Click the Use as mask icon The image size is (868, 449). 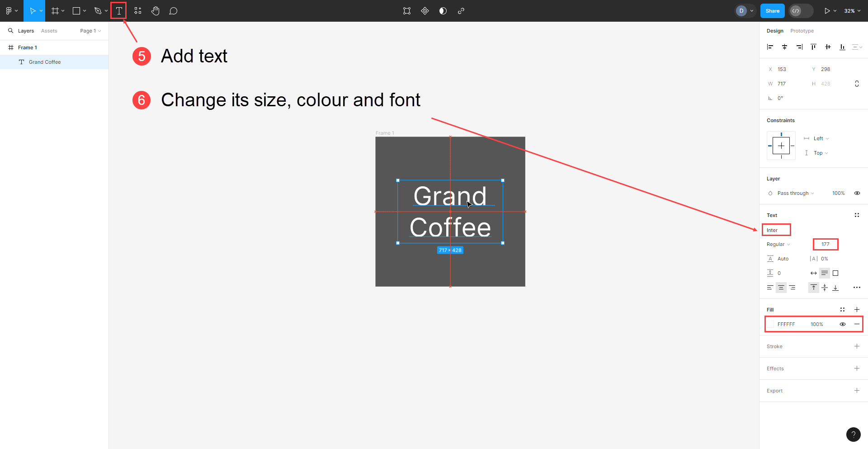pos(443,11)
